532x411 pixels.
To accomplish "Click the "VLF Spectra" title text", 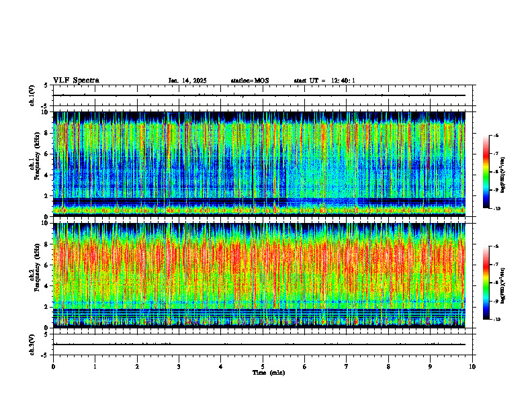I will [77, 81].
